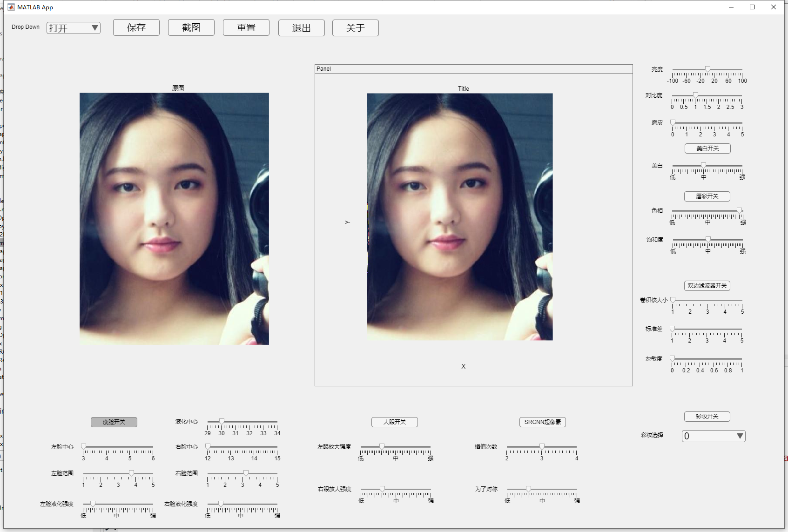788x532 pixels.
Task: Click the 重置 reset button
Action: click(246, 28)
